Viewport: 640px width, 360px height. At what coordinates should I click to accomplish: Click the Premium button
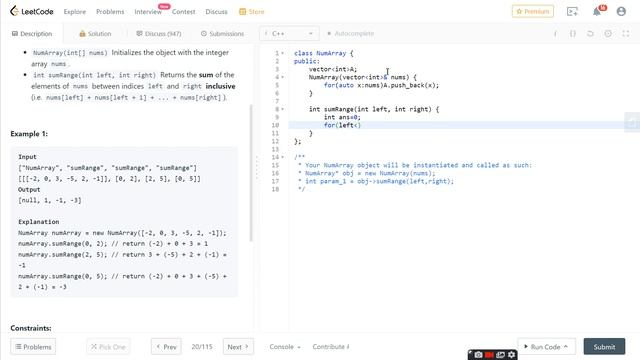533,11
